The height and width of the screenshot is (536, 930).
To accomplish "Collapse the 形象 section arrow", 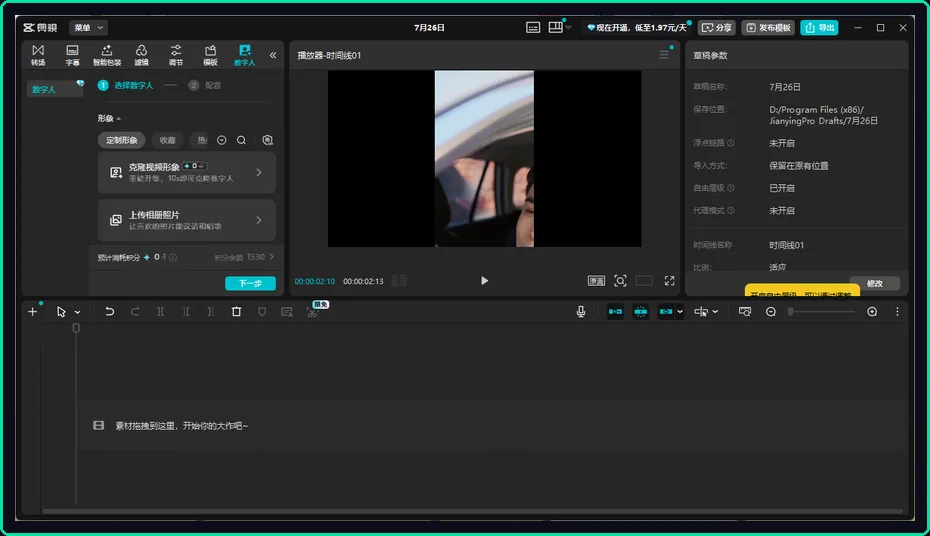I will click(x=119, y=119).
